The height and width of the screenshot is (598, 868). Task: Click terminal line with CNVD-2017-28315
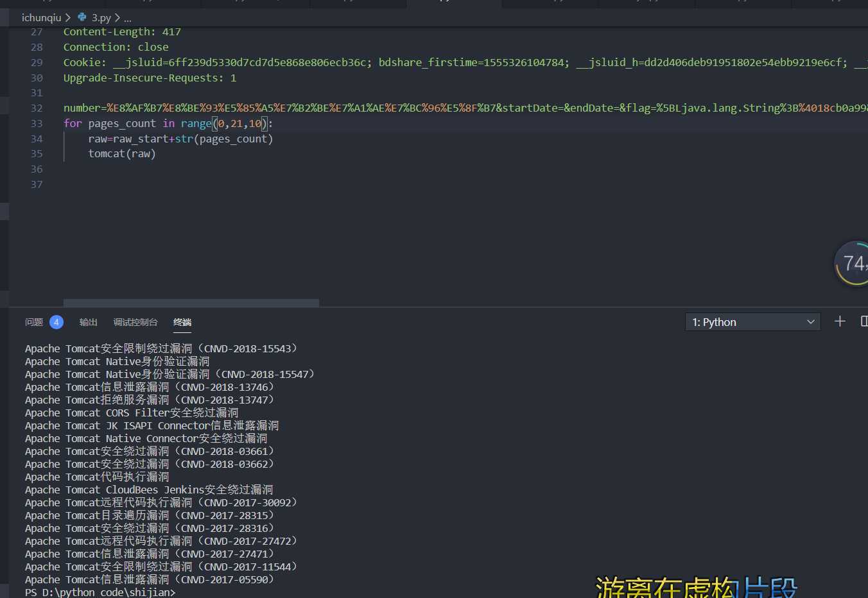pos(150,515)
